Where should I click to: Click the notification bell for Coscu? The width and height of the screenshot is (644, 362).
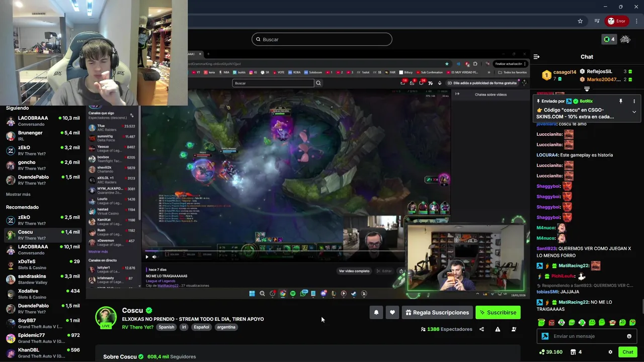click(x=376, y=313)
